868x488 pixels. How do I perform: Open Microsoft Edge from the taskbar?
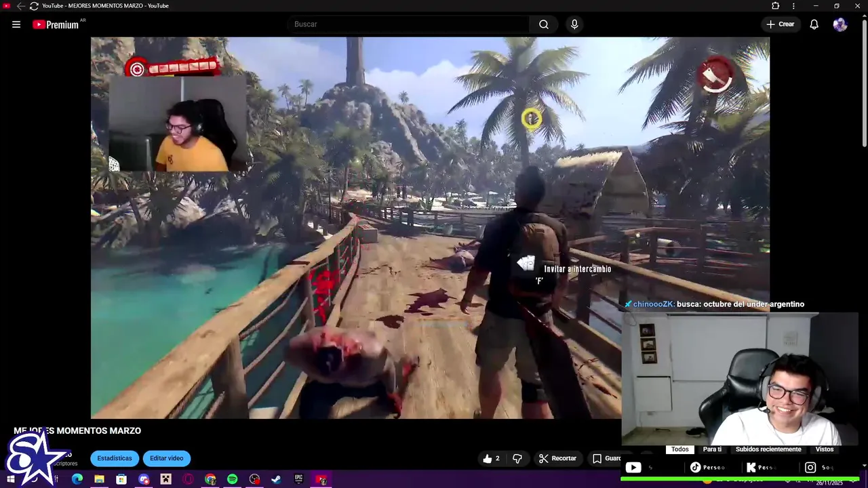[77, 479]
